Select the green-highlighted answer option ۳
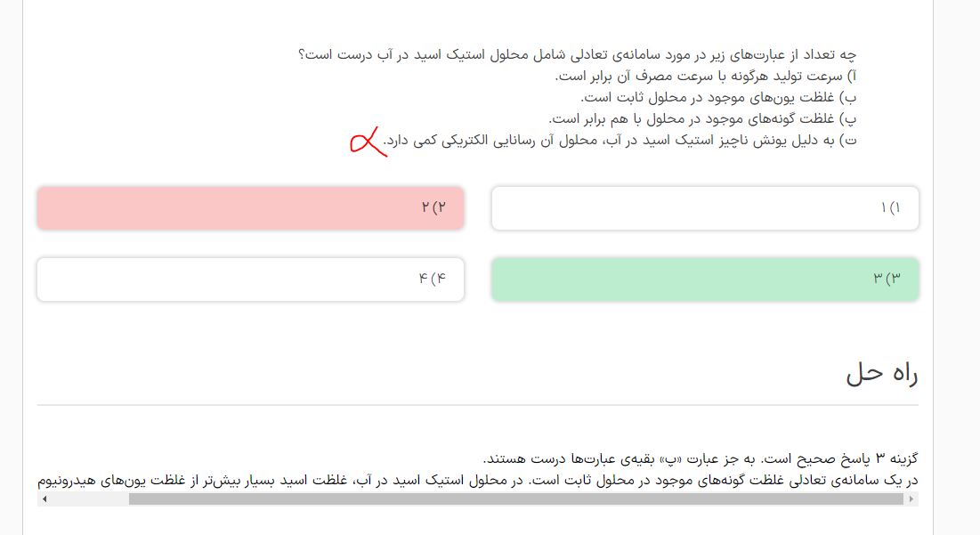 click(704, 280)
